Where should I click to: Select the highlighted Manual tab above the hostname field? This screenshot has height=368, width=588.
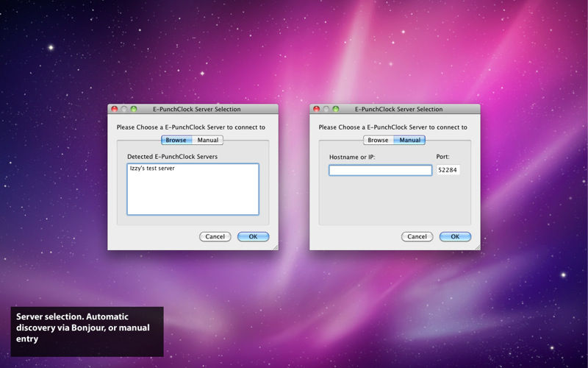pyautogui.click(x=409, y=140)
